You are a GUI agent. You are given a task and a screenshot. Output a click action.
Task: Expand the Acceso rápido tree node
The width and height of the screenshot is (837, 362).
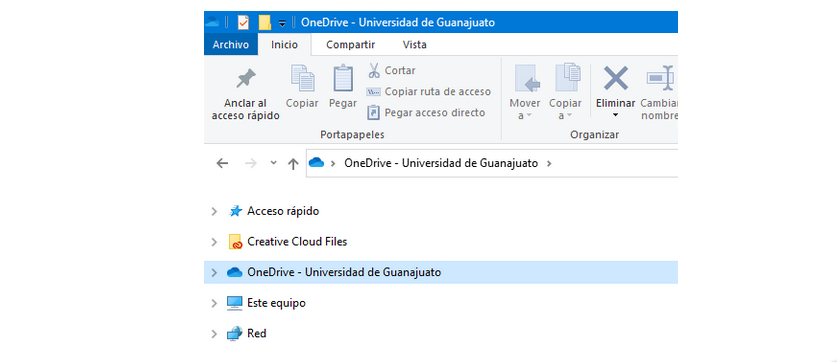[214, 211]
